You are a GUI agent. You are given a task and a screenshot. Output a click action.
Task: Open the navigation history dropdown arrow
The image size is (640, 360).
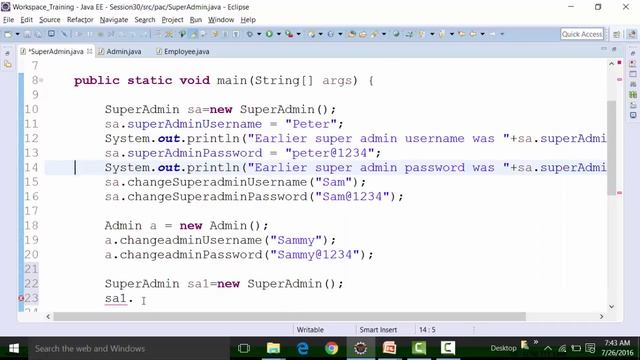click(x=482, y=34)
